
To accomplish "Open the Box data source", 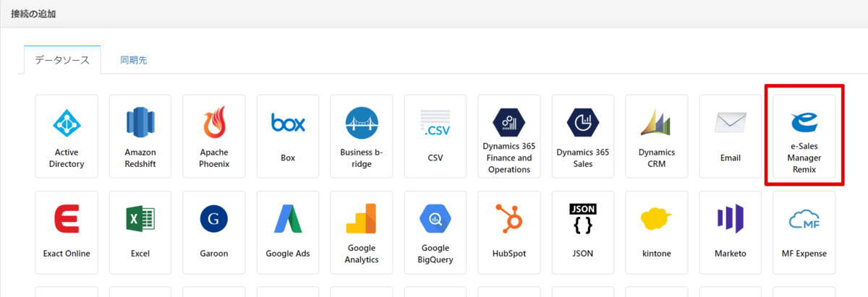I will [x=288, y=137].
